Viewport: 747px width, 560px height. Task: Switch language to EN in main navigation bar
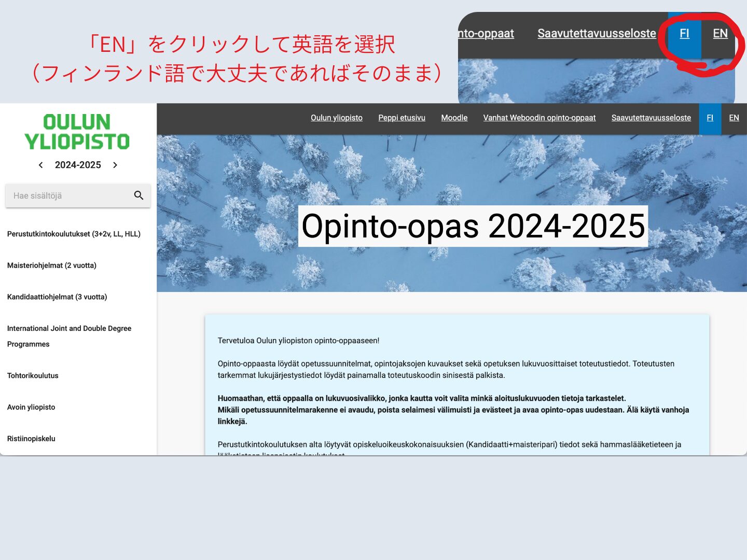[x=734, y=118]
